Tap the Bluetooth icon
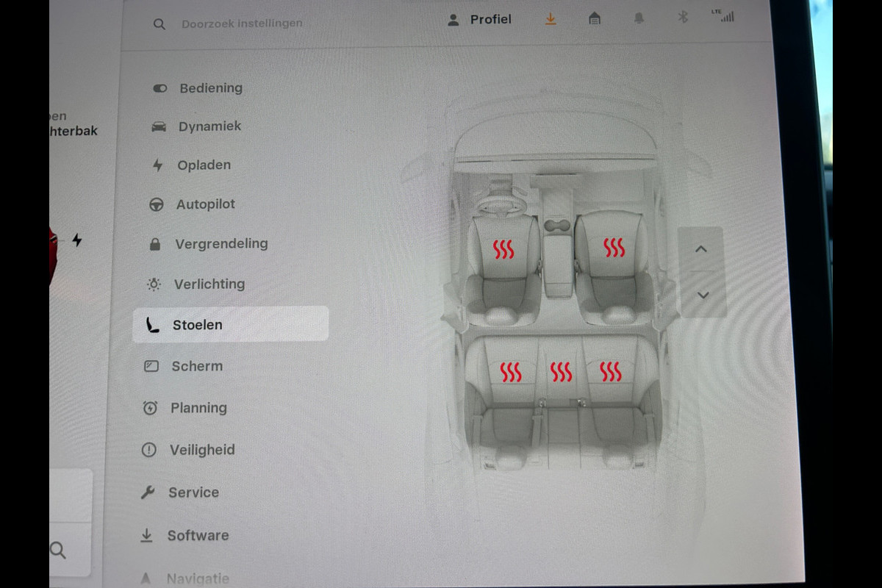Viewport: 882px width, 588px height. (x=683, y=17)
